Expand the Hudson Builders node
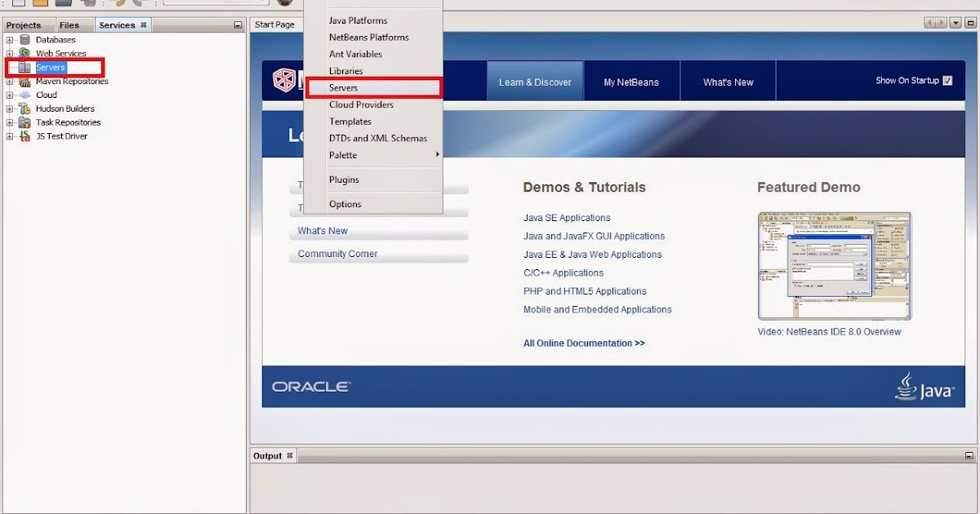 click(x=10, y=109)
